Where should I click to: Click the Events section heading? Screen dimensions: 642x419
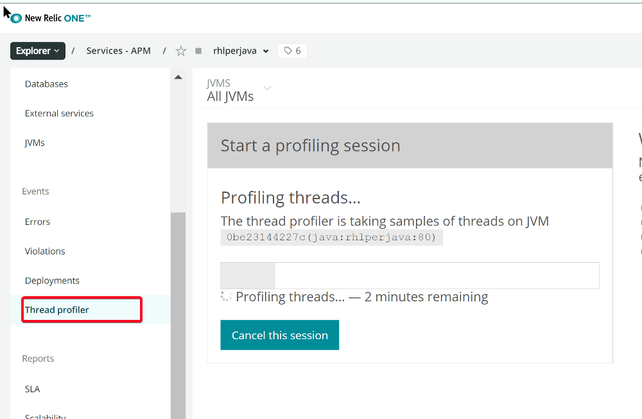tap(35, 191)
